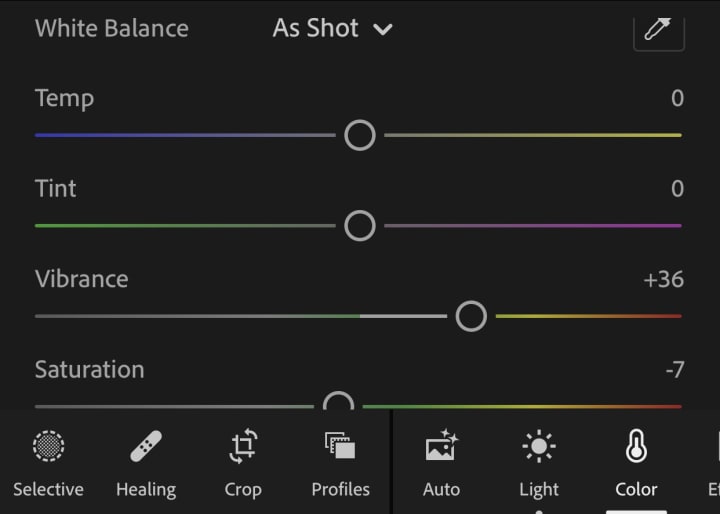Open the Light sun icon panel
The height and width of the screenshot is (514, 720).
[x=539, y=463]
